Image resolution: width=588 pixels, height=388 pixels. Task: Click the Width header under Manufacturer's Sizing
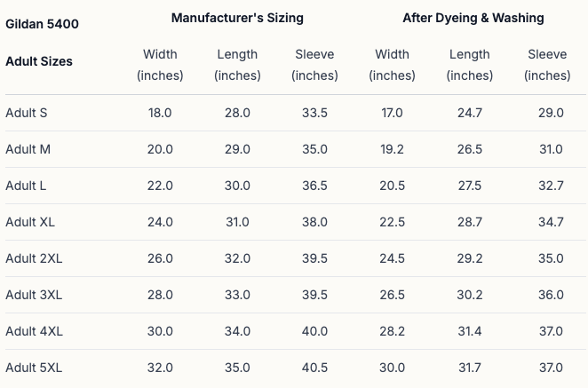(x=160, y=65)
